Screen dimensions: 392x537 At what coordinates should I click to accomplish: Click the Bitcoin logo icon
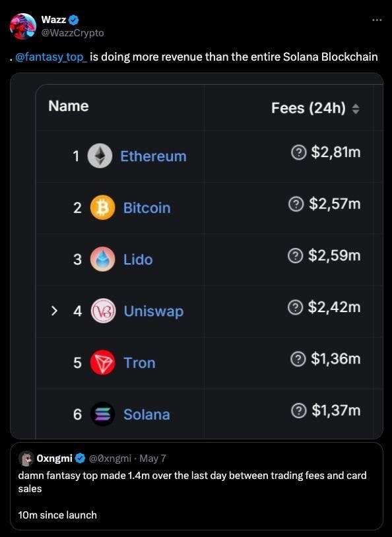(x=102, y=208)
